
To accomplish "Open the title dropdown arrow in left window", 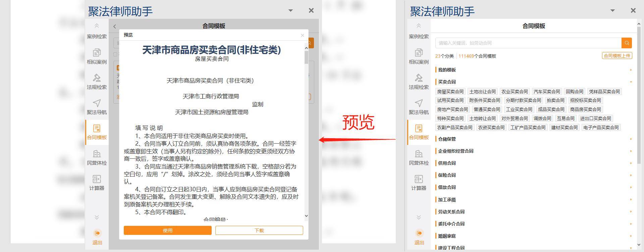I will 290,10.
